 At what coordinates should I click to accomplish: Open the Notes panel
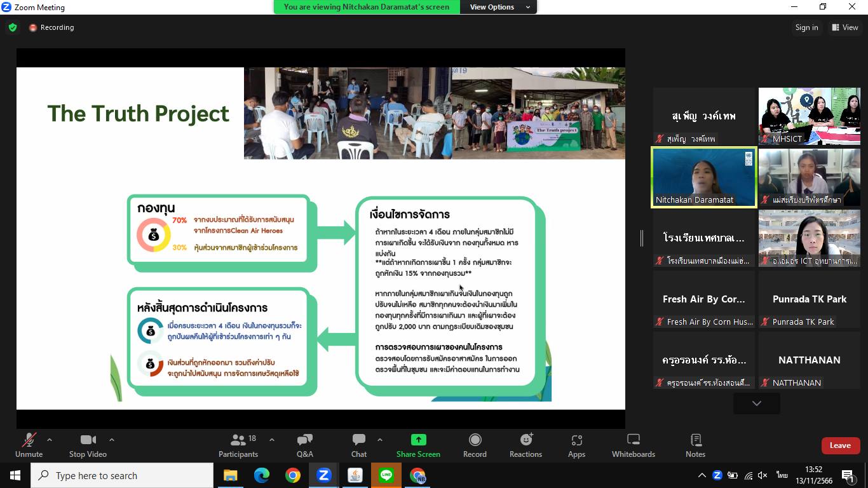click(695, 445)
